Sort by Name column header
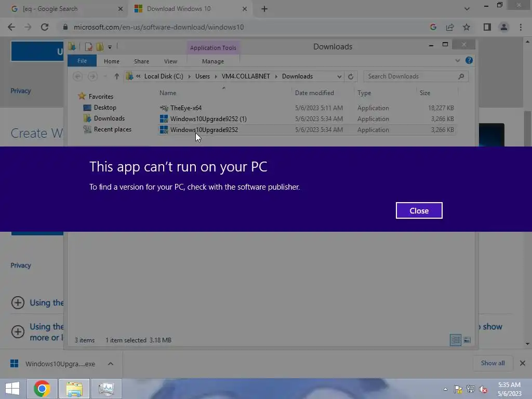Image resolution: width=532 pixels, height=399 pixels. [168, 92]
